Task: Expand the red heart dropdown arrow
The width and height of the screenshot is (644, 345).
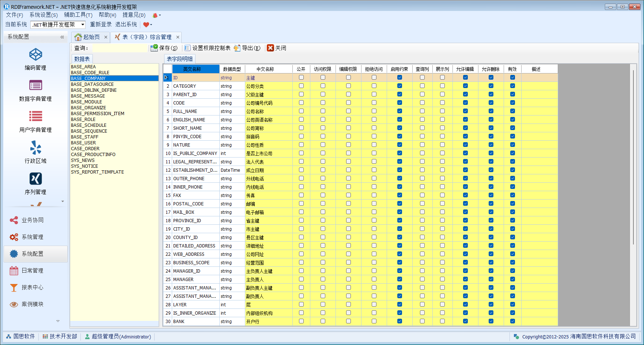Action: 151,25
